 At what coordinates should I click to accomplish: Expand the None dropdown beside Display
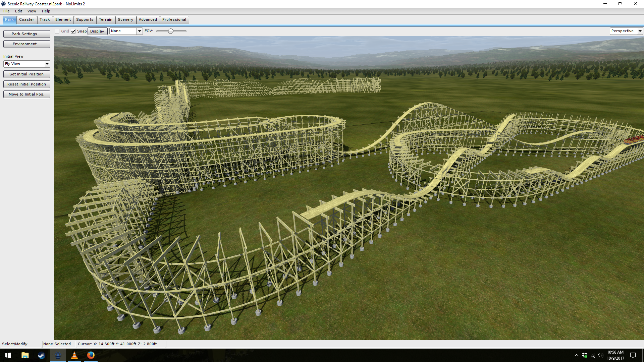140,31
